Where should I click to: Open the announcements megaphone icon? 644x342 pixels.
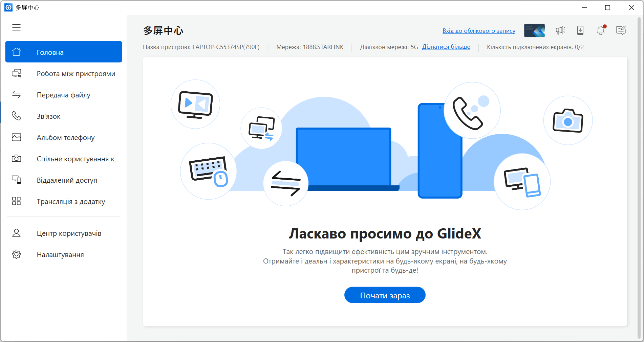pyautogui.click(x=560, y=30)
